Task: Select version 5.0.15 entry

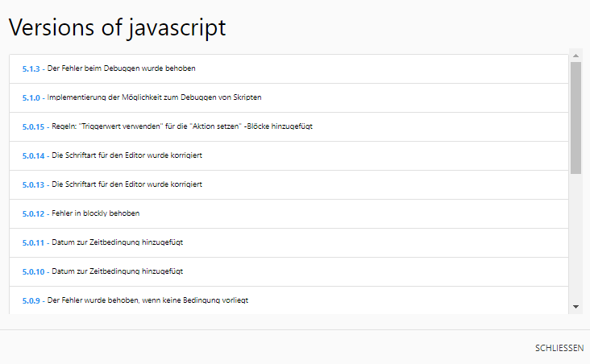Action: (x=33, y=126)
